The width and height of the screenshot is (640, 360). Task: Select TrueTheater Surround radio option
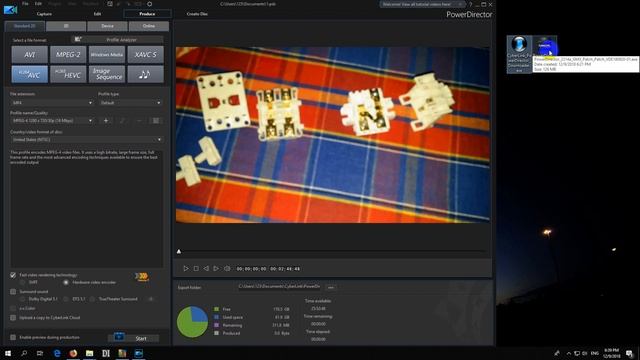click(92, 299)
